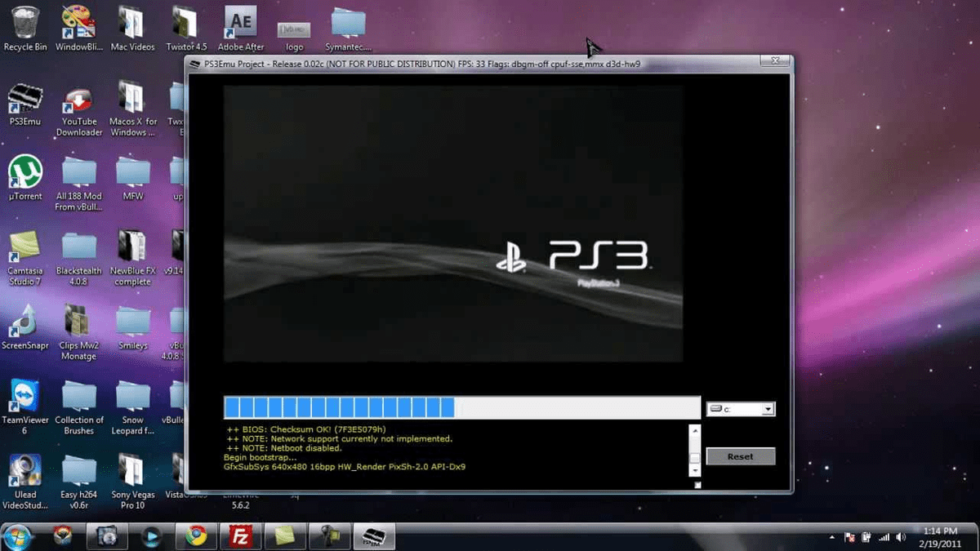Open Google Chrome from the taskbar
980x551 pixels.
pos(196,536)
